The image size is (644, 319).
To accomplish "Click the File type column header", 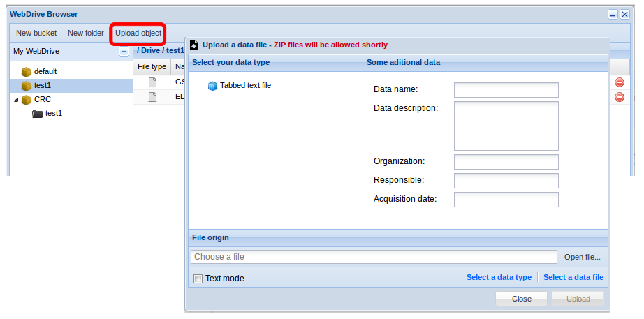I will point(152,66).
